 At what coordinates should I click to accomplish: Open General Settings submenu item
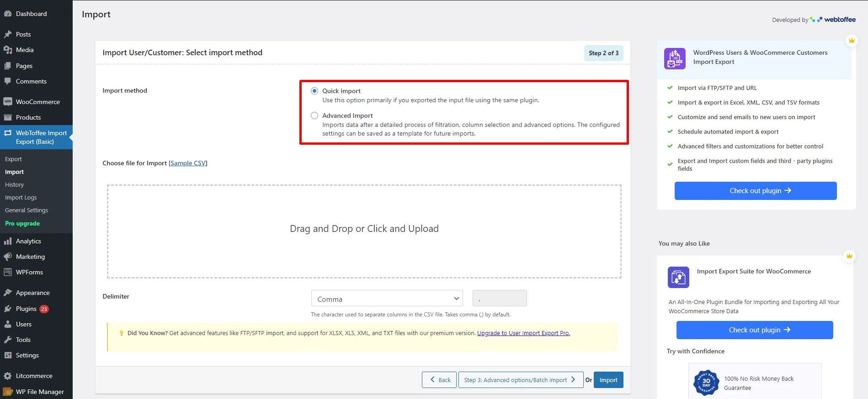[27, 210]
